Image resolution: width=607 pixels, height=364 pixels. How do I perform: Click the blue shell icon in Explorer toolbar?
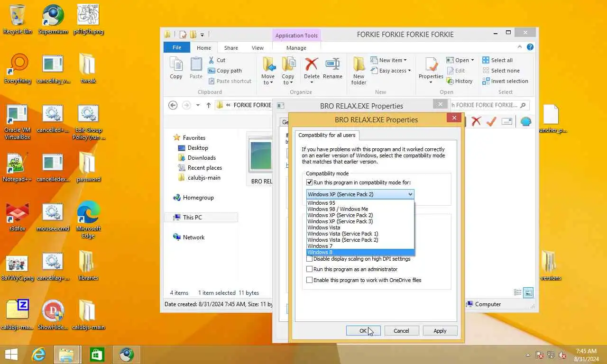pos(525,121)
